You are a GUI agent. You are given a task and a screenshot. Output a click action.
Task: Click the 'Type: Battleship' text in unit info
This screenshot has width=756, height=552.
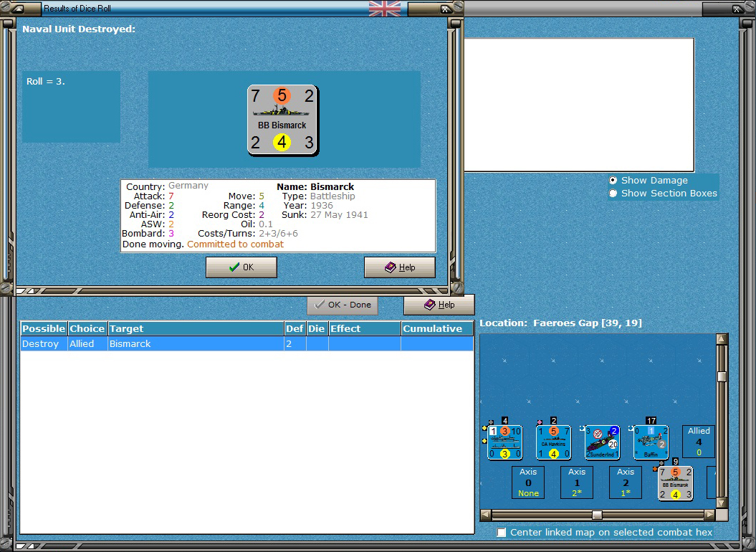pos(318,196)
